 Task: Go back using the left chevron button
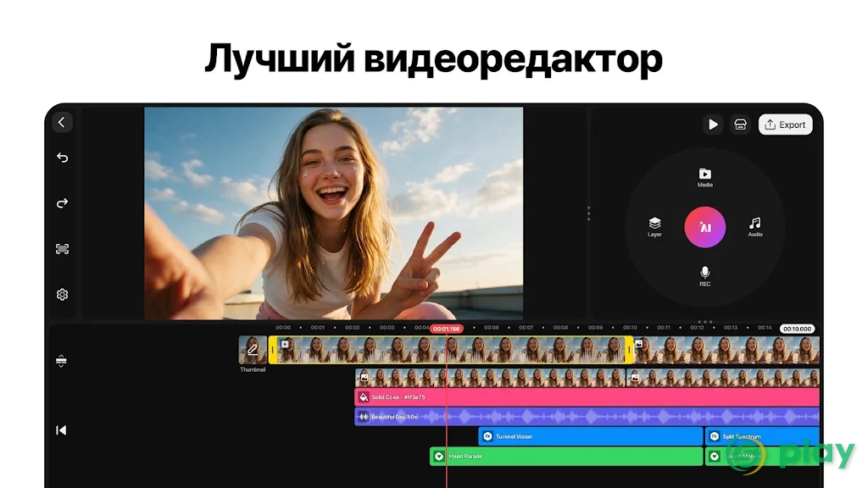point(62,122)
